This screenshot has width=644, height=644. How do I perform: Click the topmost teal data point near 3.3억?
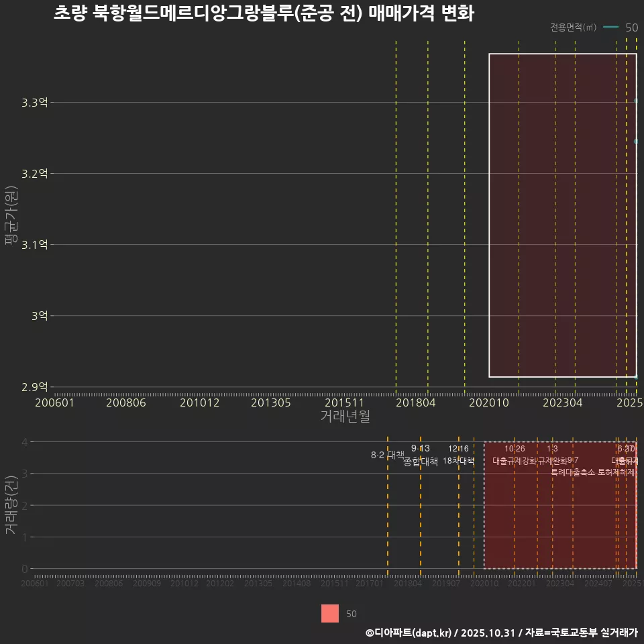pos(637,102)
